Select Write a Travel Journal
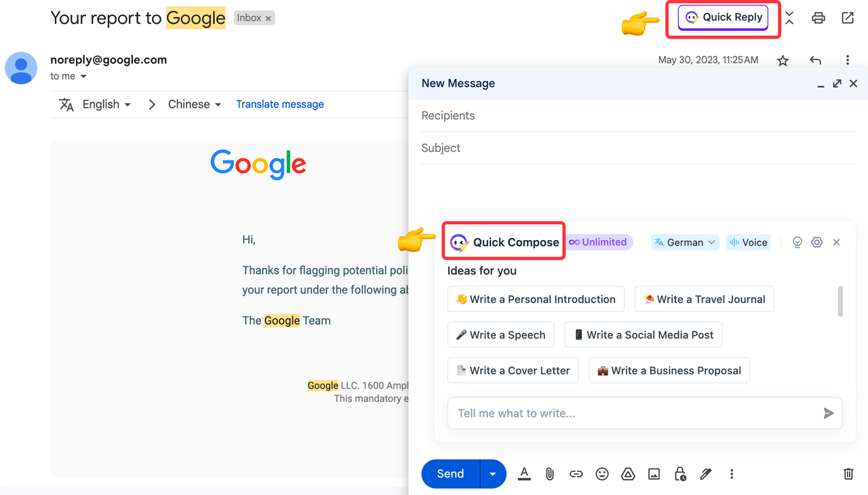 [x=704, y=299]
